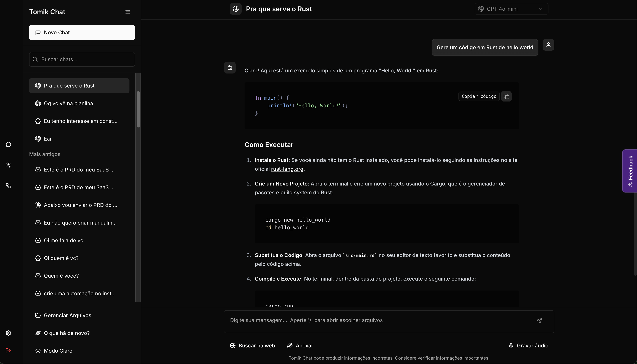
Task: Click user message Gere um código em Rust
Action: 485,48
